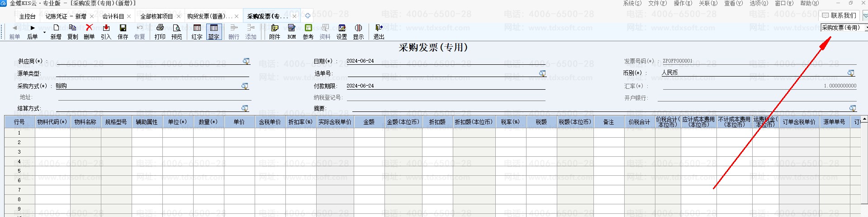Open the 选项(O) menu
The height and width of the screenshot is (217, 868).
(x=759, y=3)
